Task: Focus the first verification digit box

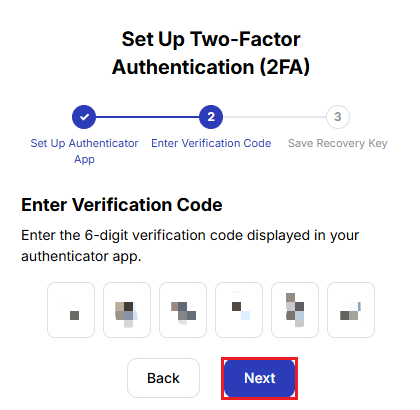Action: point(71,310)
